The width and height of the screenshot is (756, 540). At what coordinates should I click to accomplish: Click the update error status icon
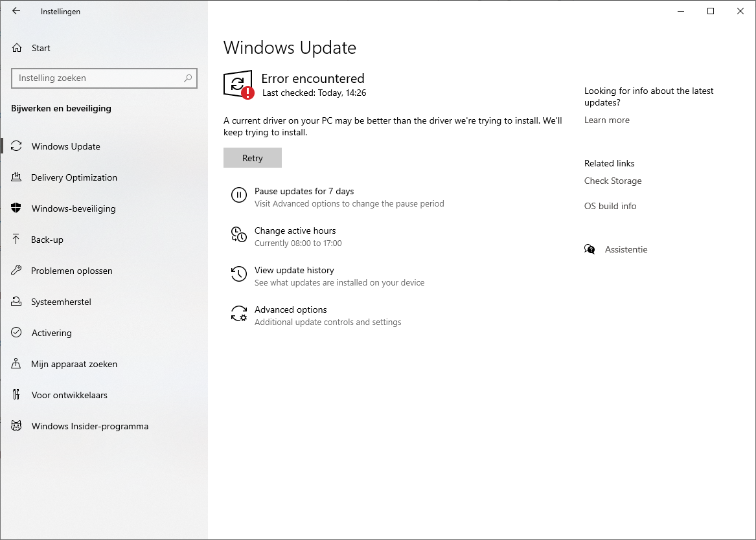tap(238, 85)
